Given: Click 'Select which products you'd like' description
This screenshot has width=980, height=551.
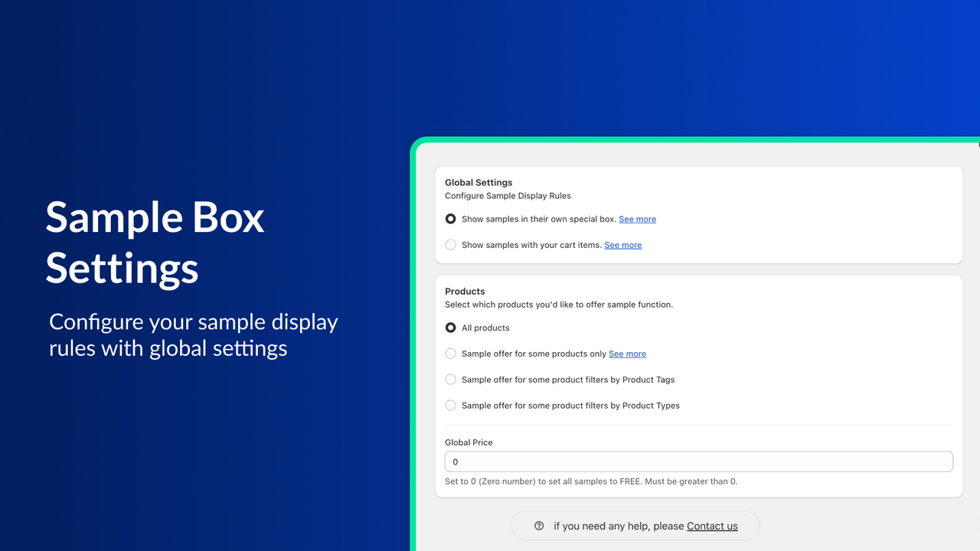Looking at the screenshot, I should [x=559, y=305].
